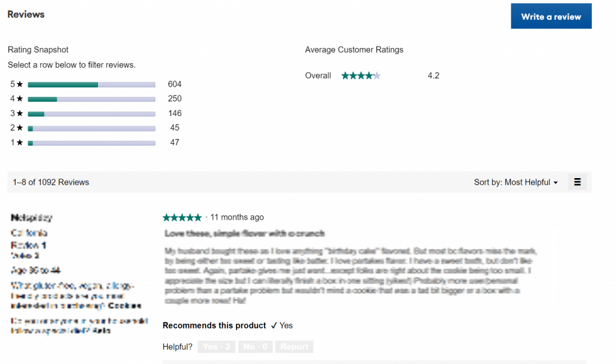Click the reviewer name in first review

(x=31, y=217)
